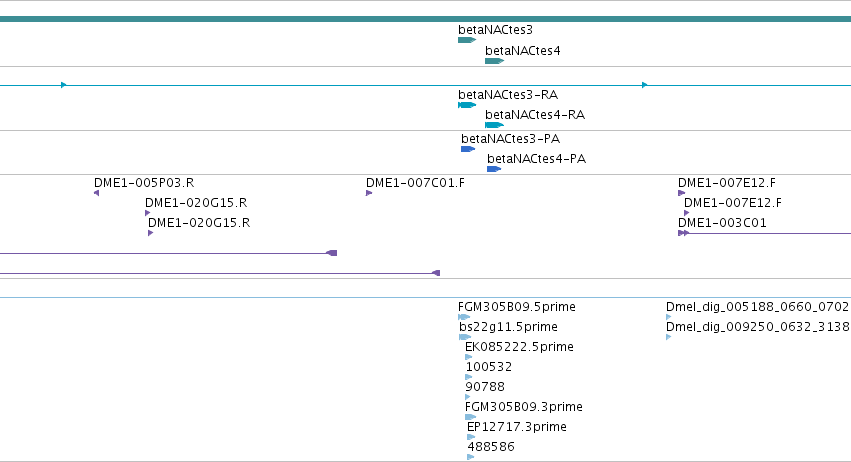
Task: Click the Dmel_dig_005188_0660_0702 label
Action: (757, 307)
